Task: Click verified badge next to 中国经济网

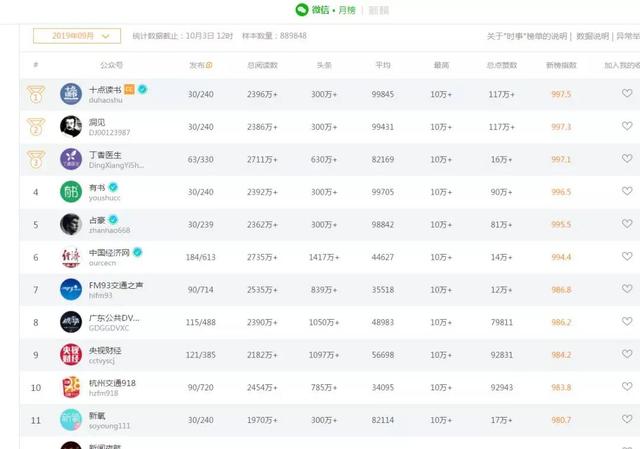Action: 138,252
